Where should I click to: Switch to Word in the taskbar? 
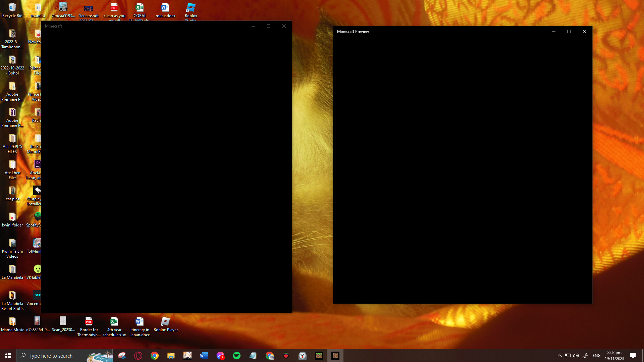coord(204,356)
